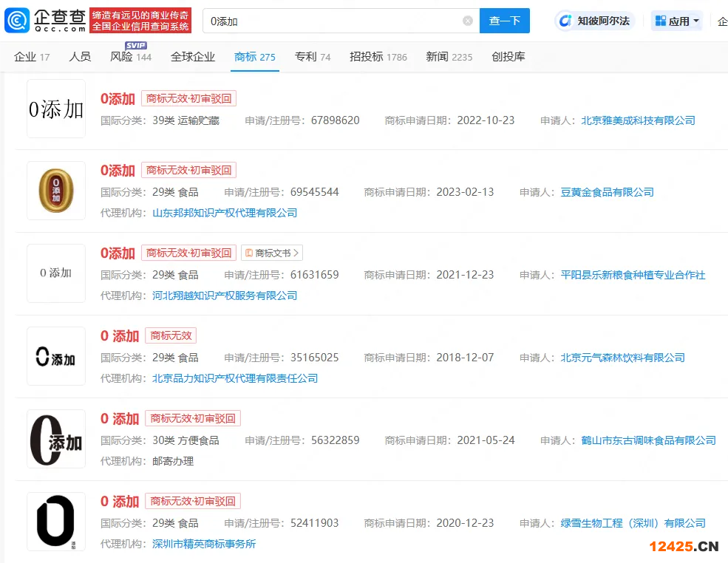The image size is (728, 563).
Task: Switch to the 企业 tab
Action: (x=32, y=57)
